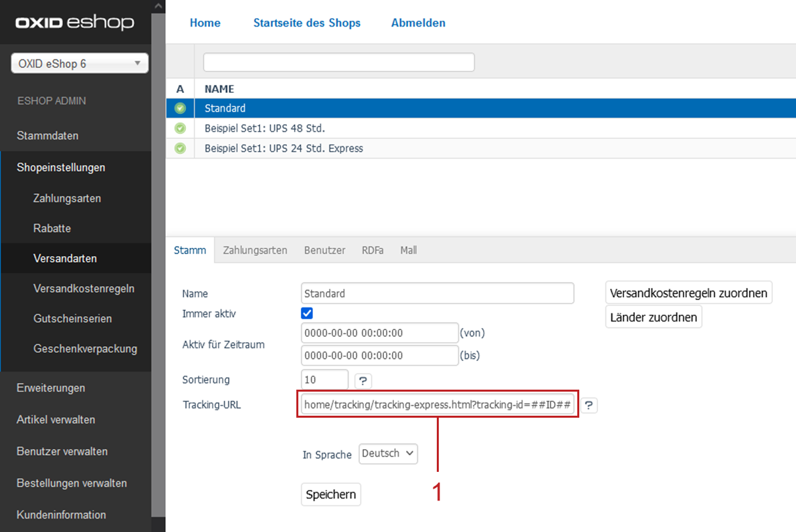Screen dimensions: 796x532
Task: Open help icon next to Tracking-URL field
Action: [x=589, y=406]
